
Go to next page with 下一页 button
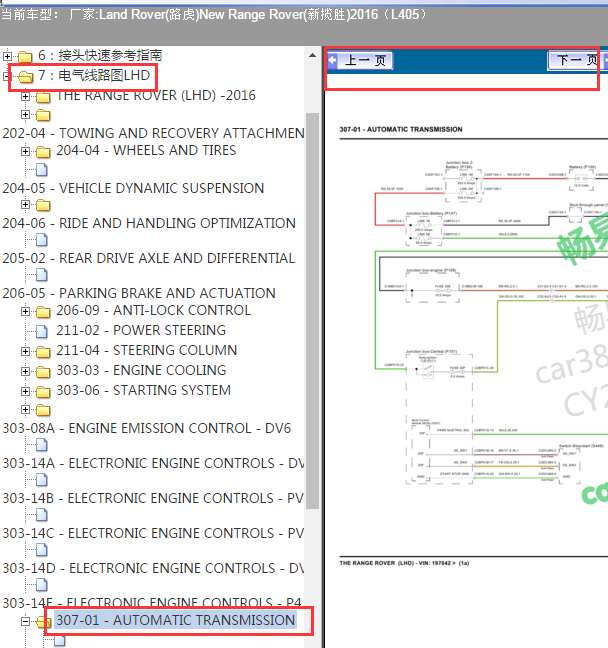pos(575,61)
